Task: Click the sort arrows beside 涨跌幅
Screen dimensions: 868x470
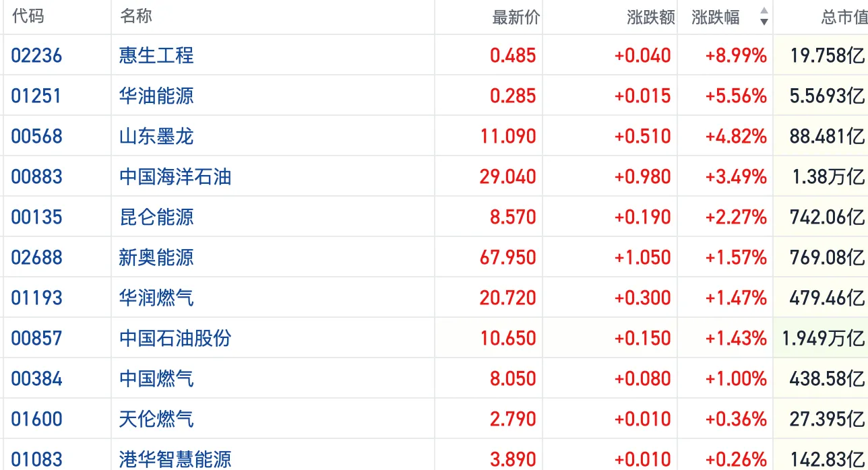Action: 764,17
